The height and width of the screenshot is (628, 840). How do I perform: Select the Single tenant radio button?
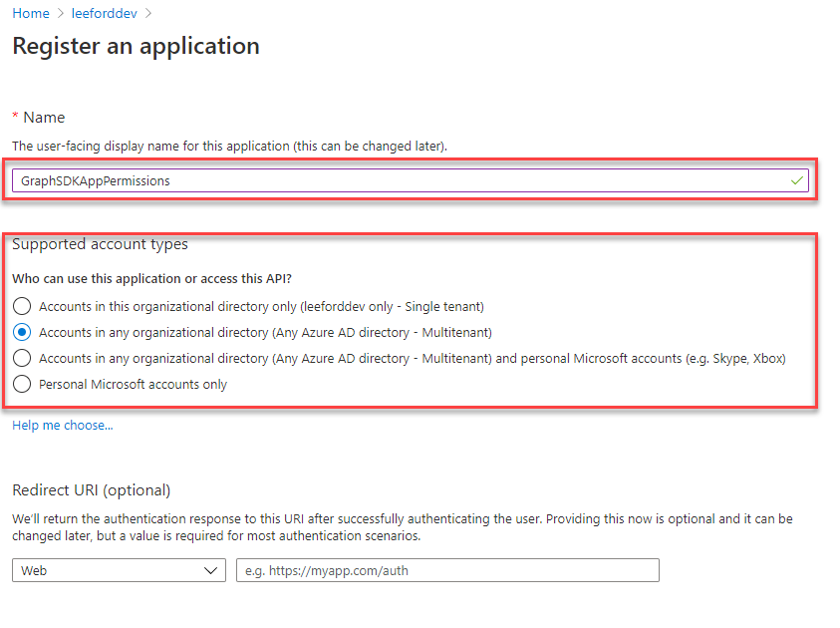22,306
